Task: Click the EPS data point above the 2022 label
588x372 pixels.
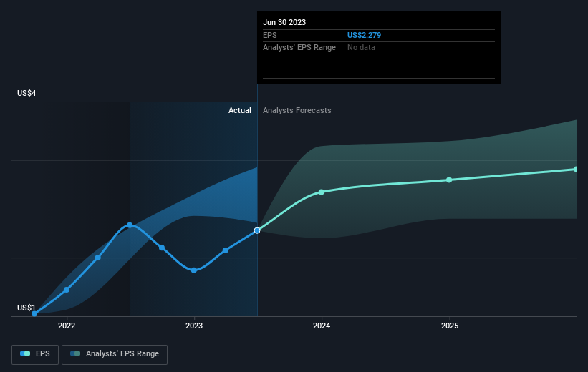Action: [x=67, y=290]
